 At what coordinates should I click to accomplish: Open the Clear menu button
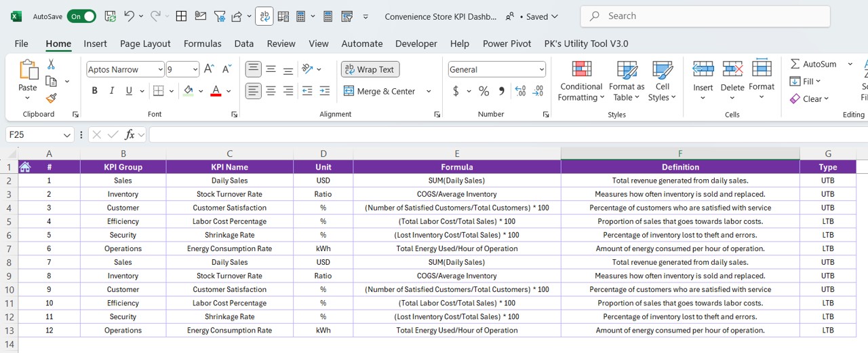point(809,99)
